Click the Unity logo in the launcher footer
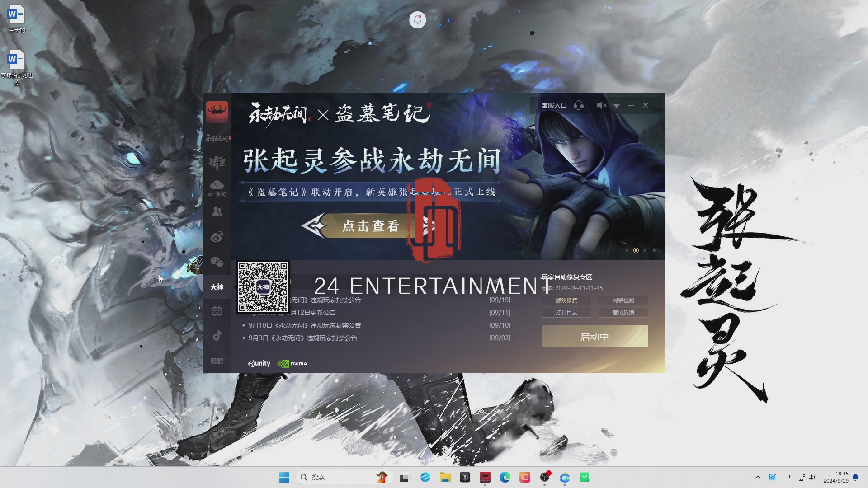The width and height of the screenshot is (868, 488). coord(259,363)
